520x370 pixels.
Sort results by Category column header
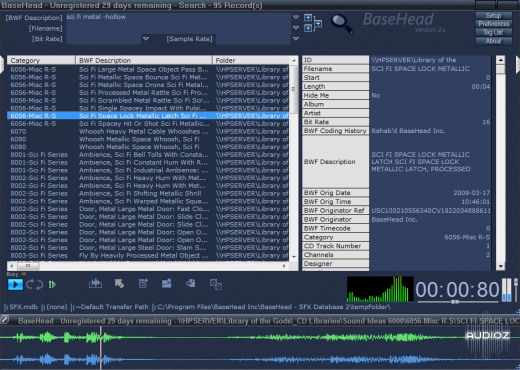click(41, 60)
